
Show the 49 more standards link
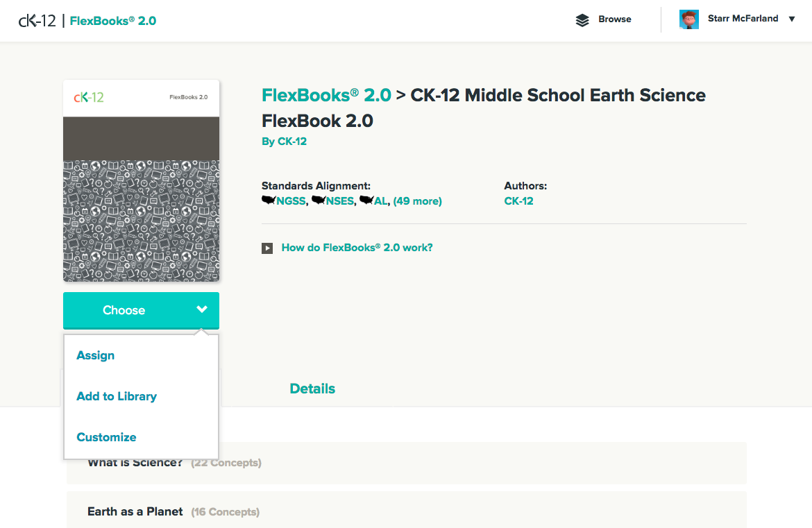click(417, 201)
